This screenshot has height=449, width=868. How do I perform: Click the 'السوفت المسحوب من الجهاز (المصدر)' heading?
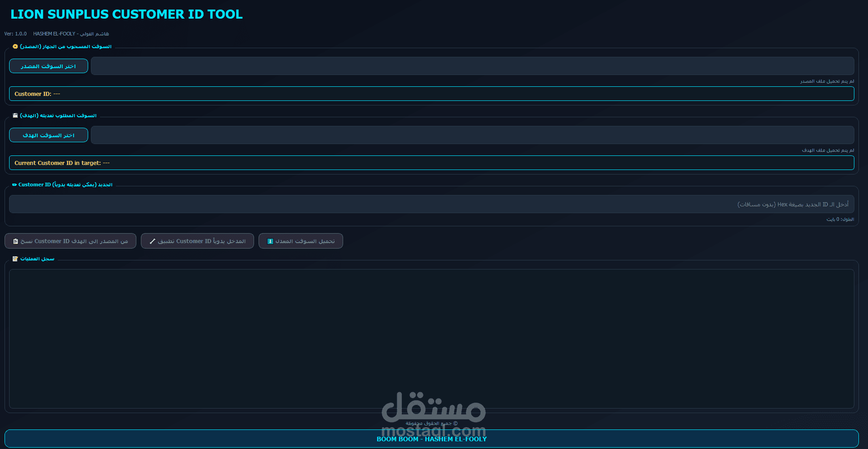pyautogui.click(x=65, y=46)
